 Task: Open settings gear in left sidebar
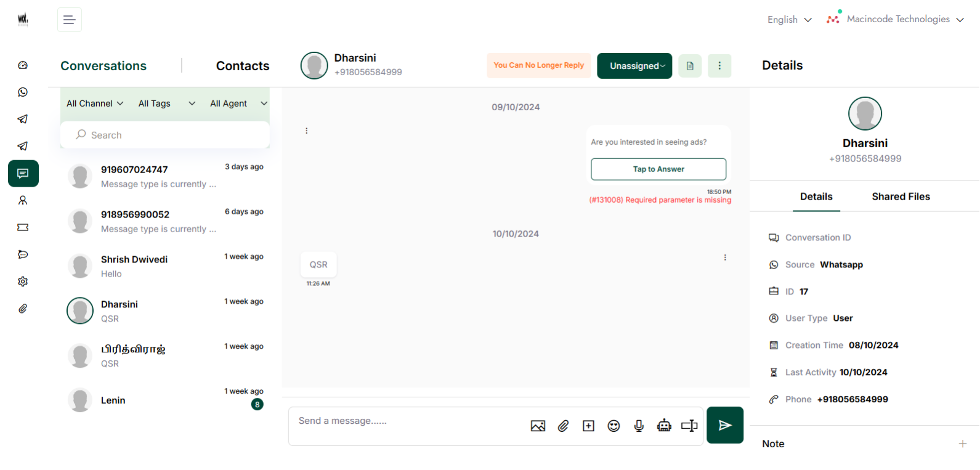(23, 282)
